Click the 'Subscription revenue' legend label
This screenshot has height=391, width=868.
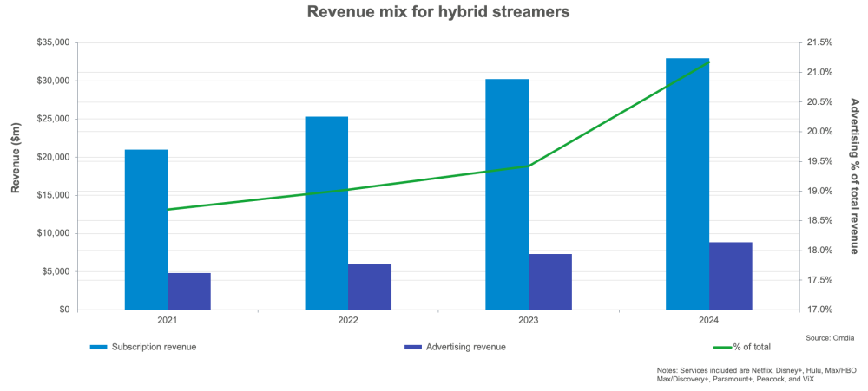tap(154, 348)
